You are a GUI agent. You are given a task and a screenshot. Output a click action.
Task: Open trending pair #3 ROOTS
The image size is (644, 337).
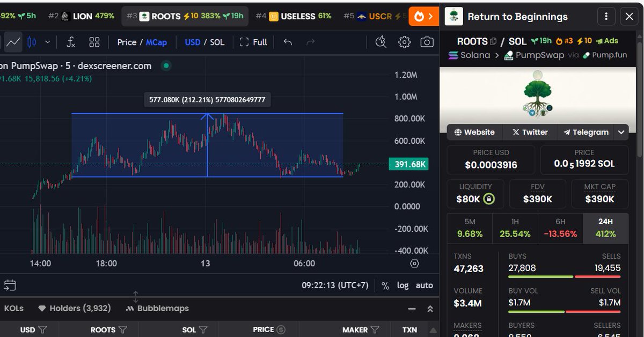[185, 16]
